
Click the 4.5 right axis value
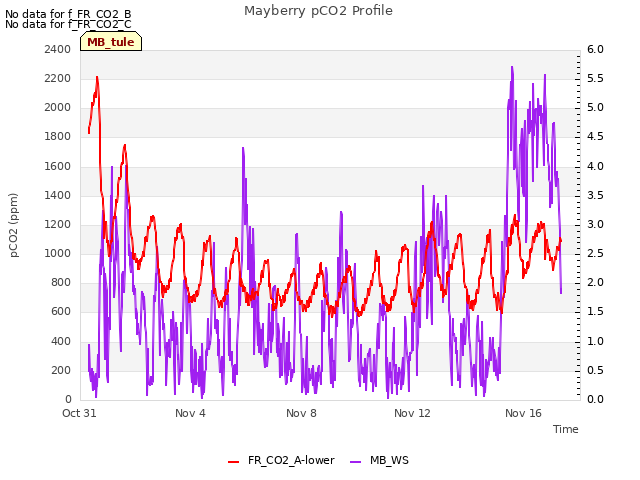595,136
